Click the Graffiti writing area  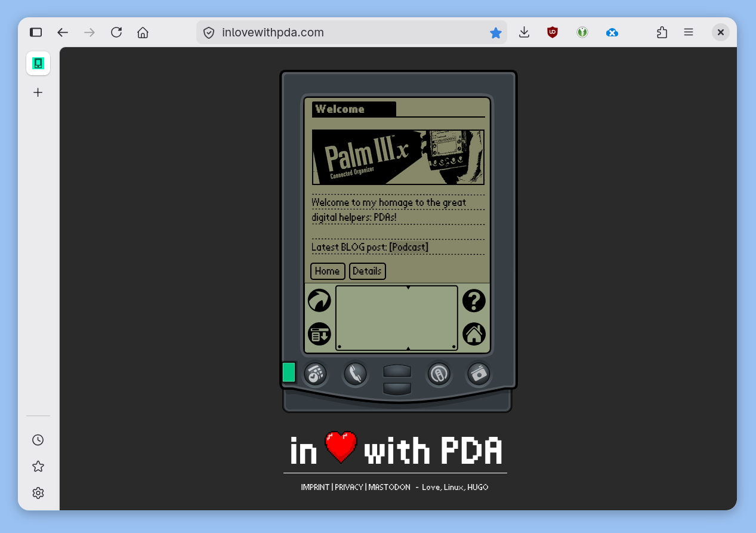pos(397,318)
